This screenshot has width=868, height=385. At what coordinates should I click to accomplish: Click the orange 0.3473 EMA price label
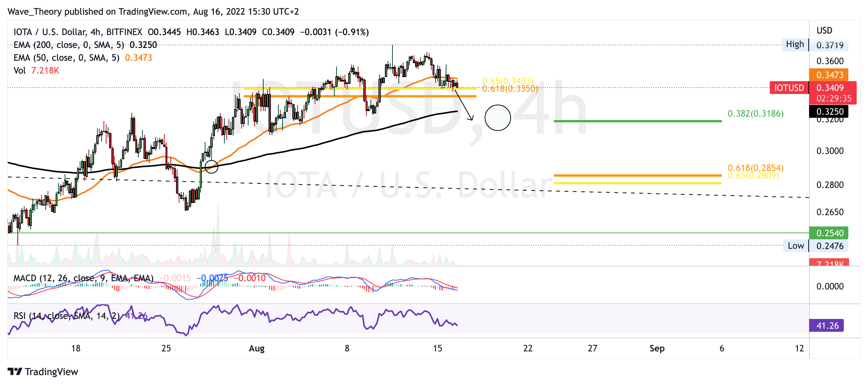(x=829, y=75)
